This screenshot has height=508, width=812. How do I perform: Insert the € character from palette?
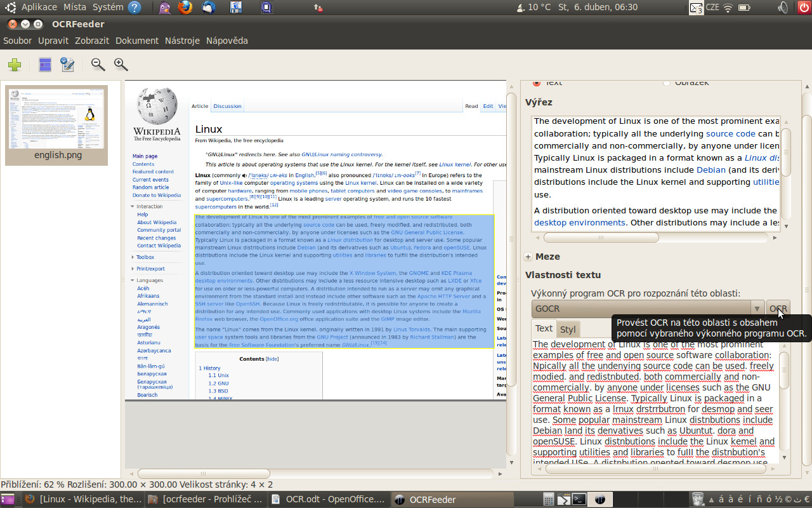click(x=806, y=499)
